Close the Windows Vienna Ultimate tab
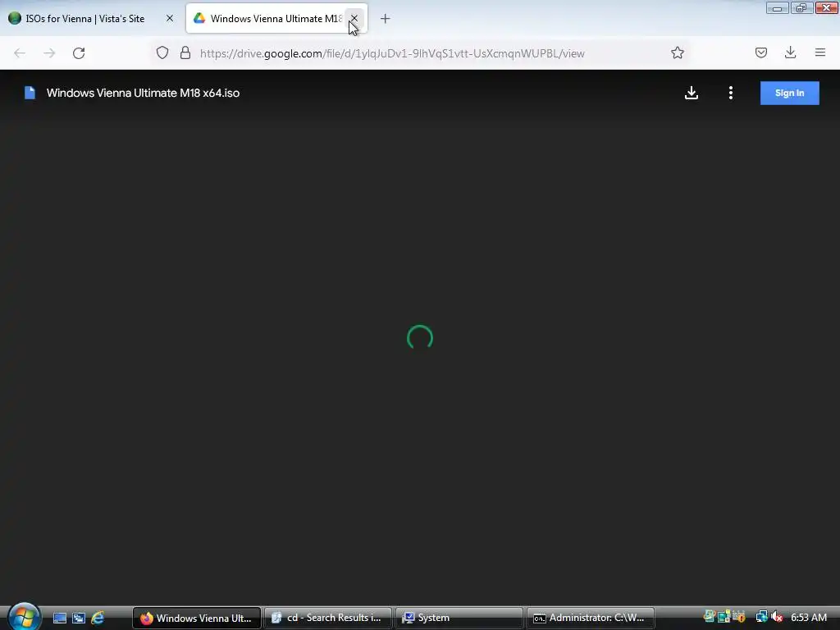Screen dimensions: 840x630 (x=354, y=18)
